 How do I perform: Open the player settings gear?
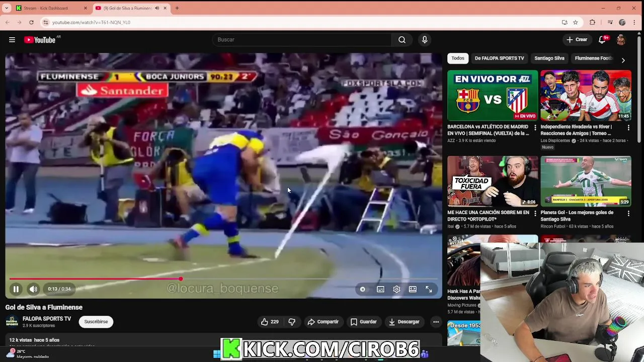(396, 289)
